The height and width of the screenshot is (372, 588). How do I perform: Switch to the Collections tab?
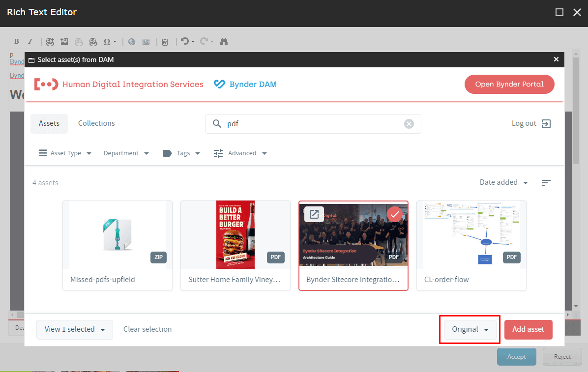click(x=96, y=123)
